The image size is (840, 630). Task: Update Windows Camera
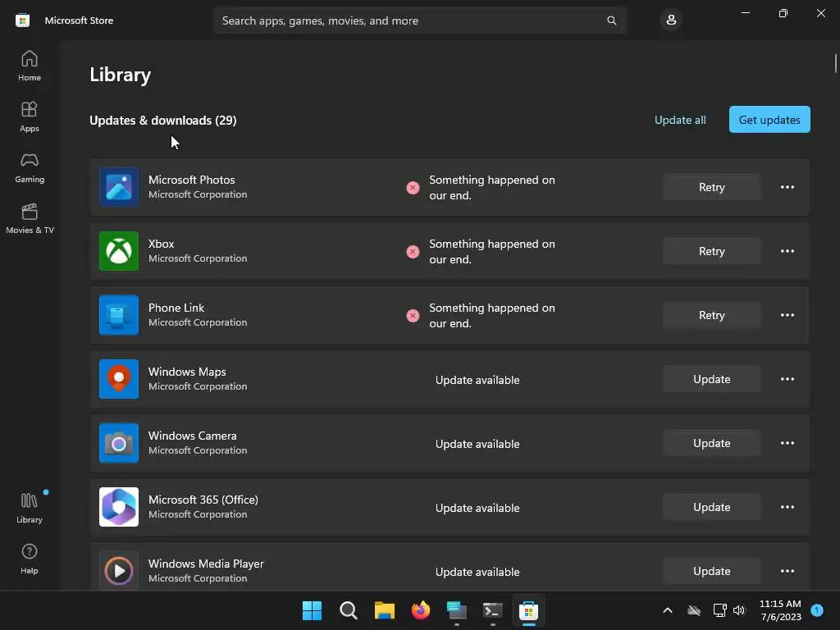click(x=711, y=443)
